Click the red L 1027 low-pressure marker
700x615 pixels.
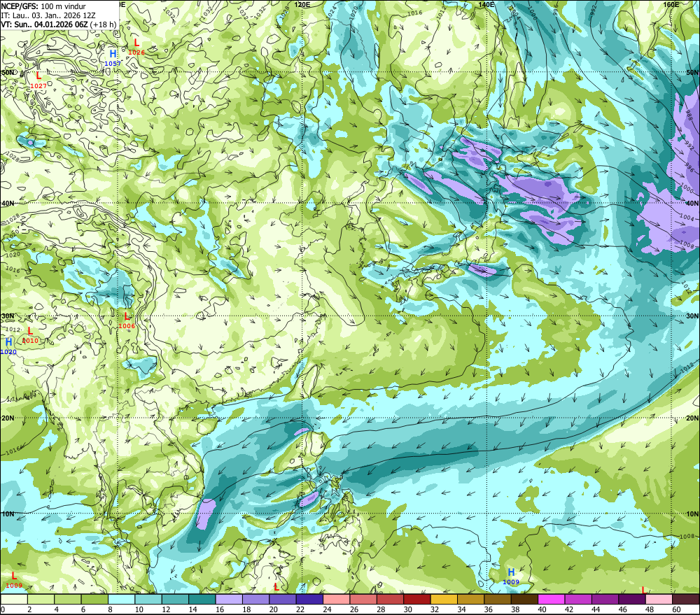pos(38,80)
